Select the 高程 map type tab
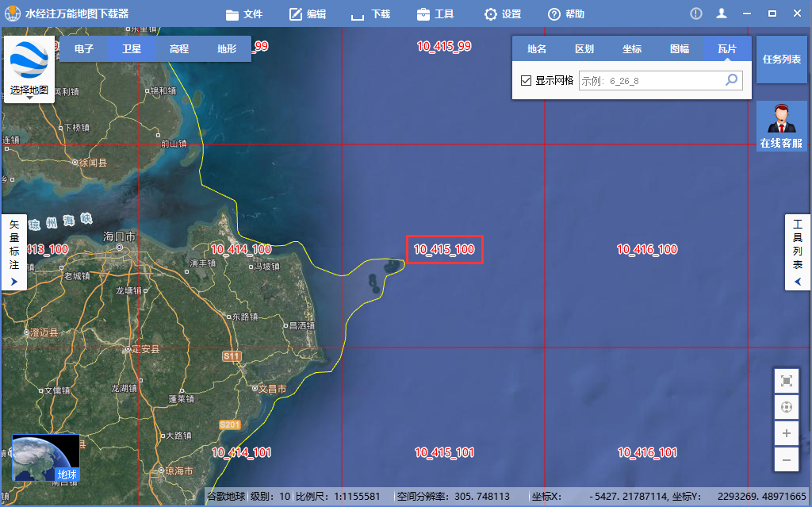This screenshot has height=507, width=812. pos(179,49)
